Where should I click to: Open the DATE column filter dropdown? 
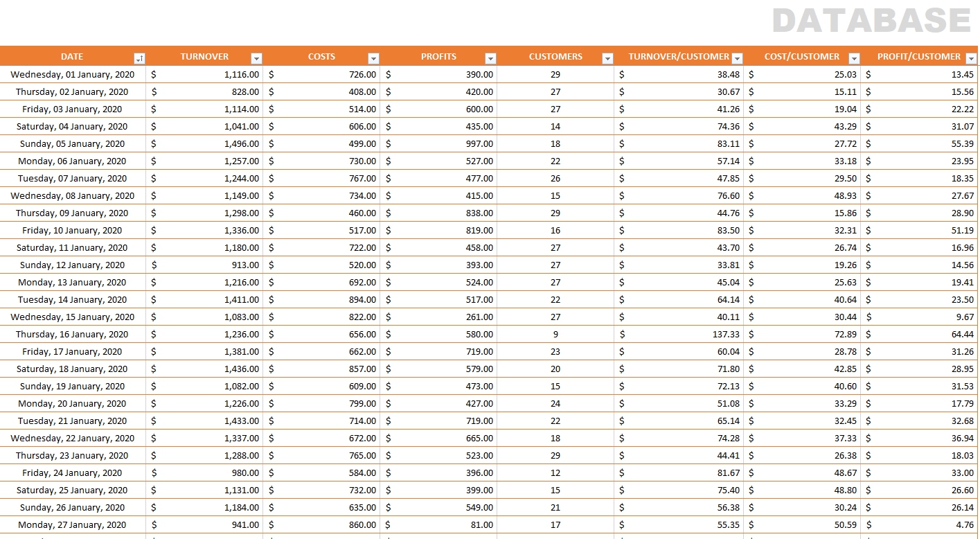(x=139, y=59)
